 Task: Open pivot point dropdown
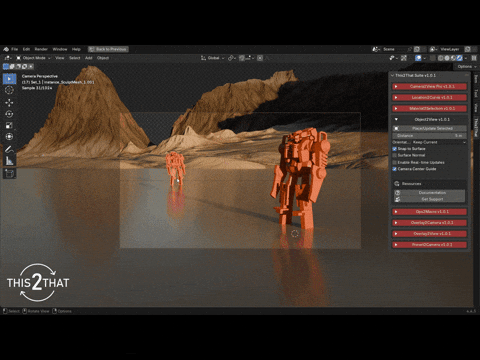[x=232, y=58]
